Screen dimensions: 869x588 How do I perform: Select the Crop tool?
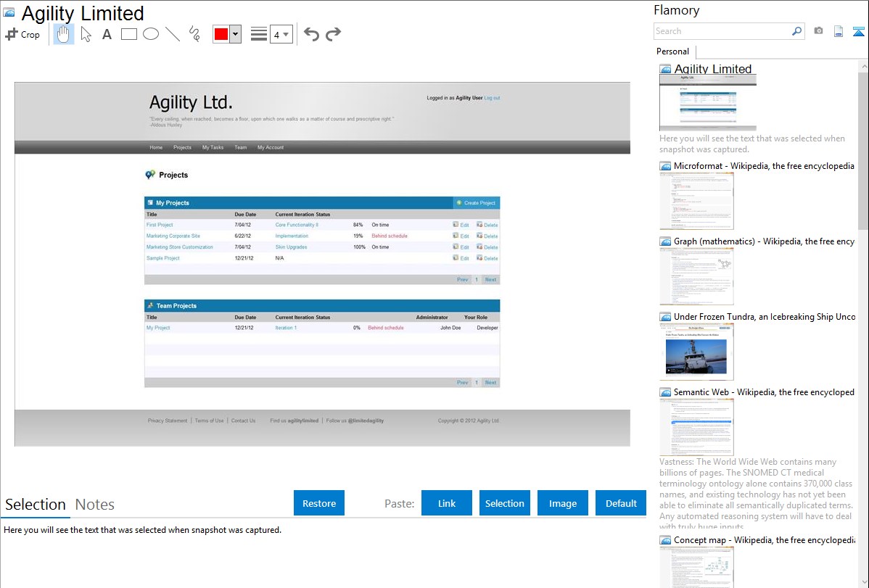(22, 34)
